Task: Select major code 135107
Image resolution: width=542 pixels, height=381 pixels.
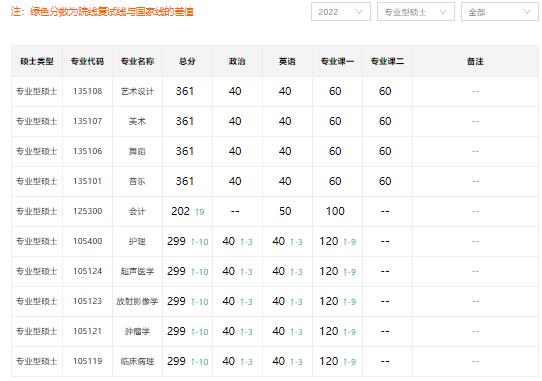Action: pos(87,121)
